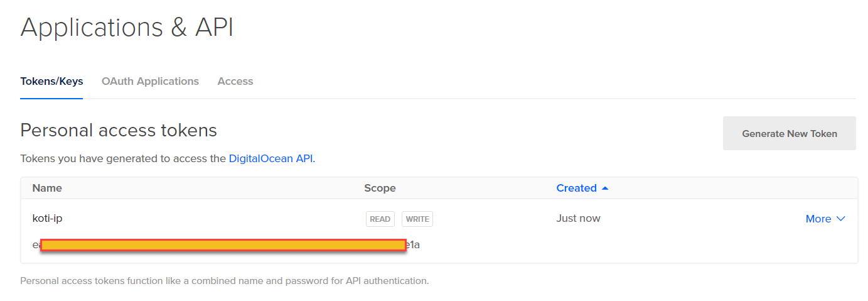This screenshot has height=301, width=868.
Task: Switch to the OAuth Applications tab
Action: (x=150, y=82)
